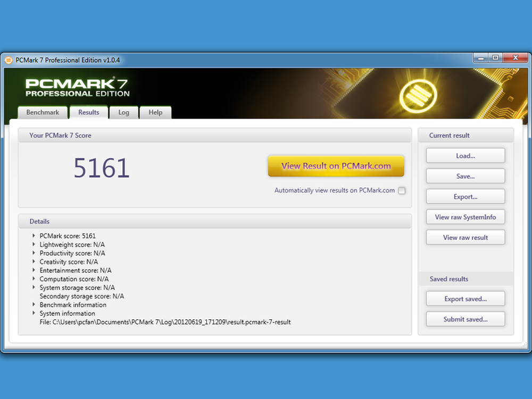Click the Save... button
532x399 pixels.
tap(465, 176)
